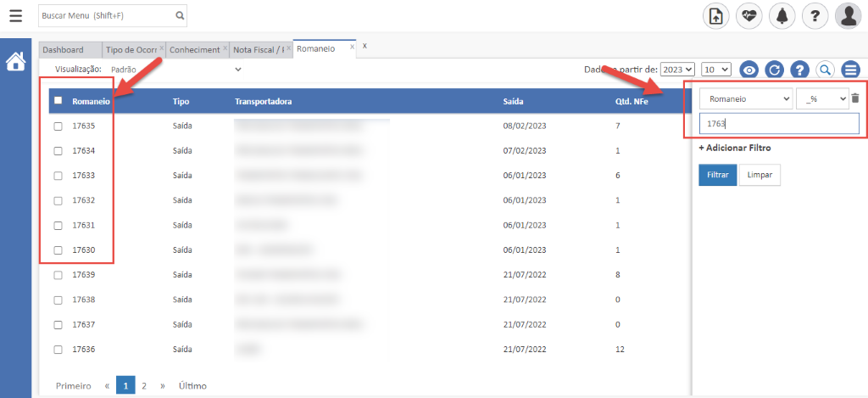
Task: Open the Visualização Padrão dropdown
Action: (x=175, y=69)
